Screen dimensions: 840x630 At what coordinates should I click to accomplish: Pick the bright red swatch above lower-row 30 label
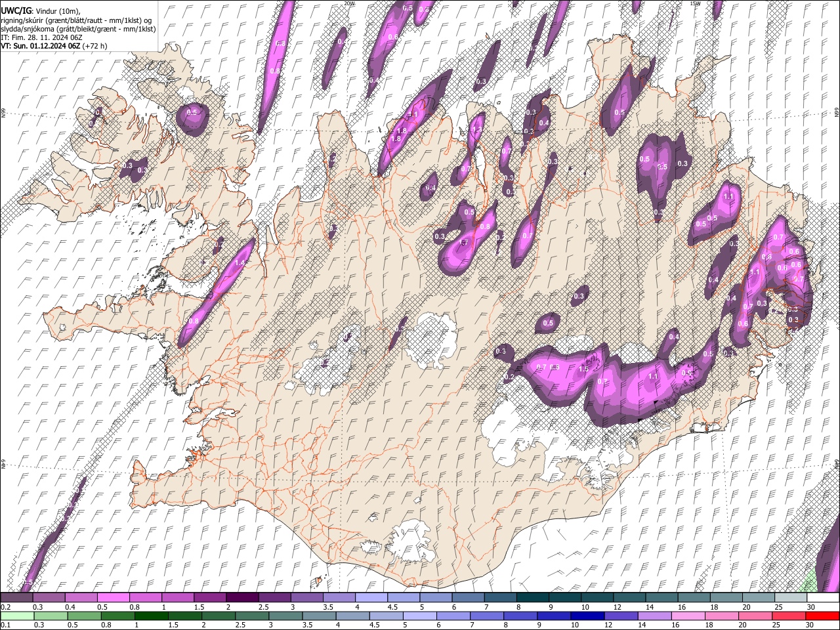pyautogui.click(x=822, y=616)
